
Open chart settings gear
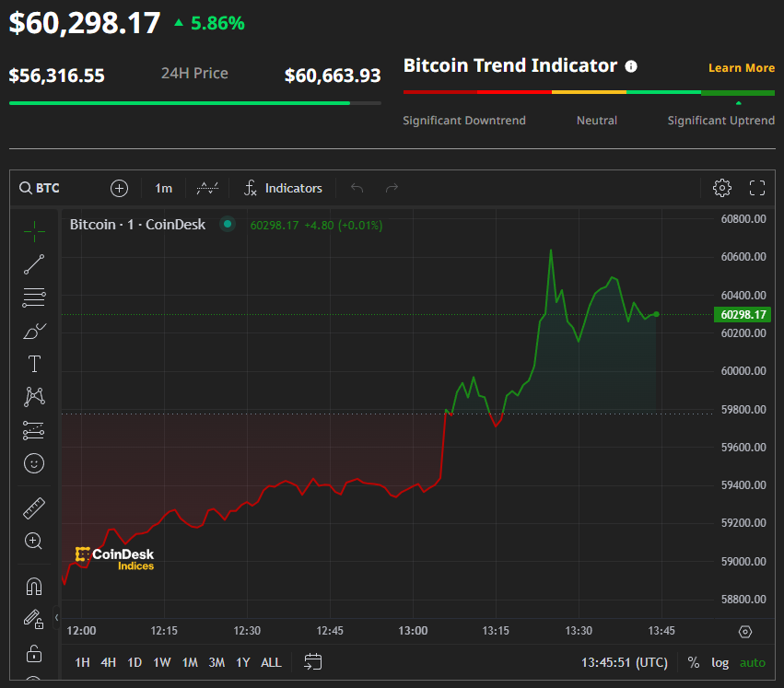(x=722, y=188)
